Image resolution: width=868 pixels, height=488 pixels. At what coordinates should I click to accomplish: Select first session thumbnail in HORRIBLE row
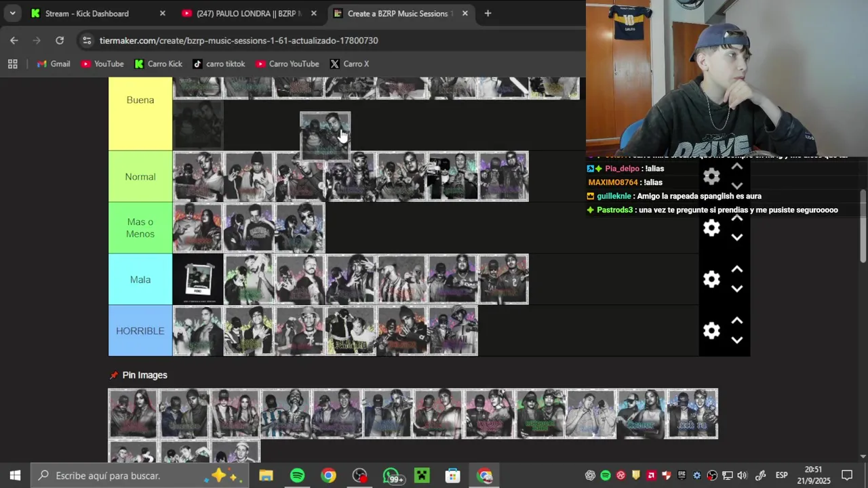click(x=198, y=331)
